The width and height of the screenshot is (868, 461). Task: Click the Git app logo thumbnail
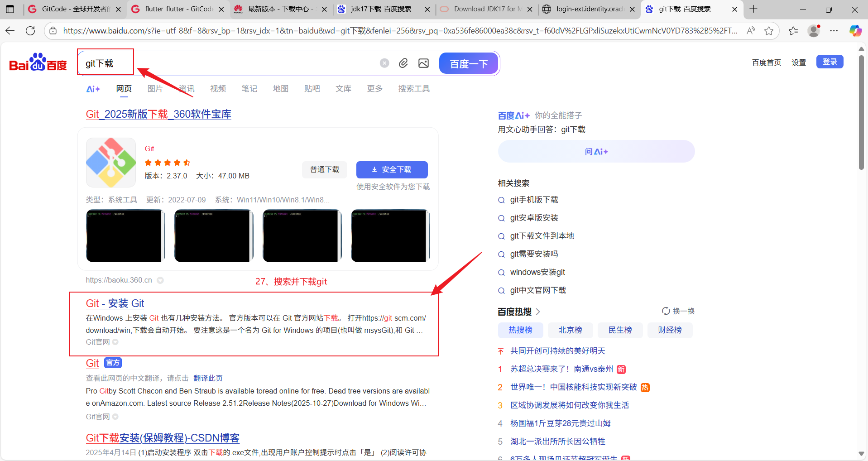pyautogui.click(x=111, y=163)
